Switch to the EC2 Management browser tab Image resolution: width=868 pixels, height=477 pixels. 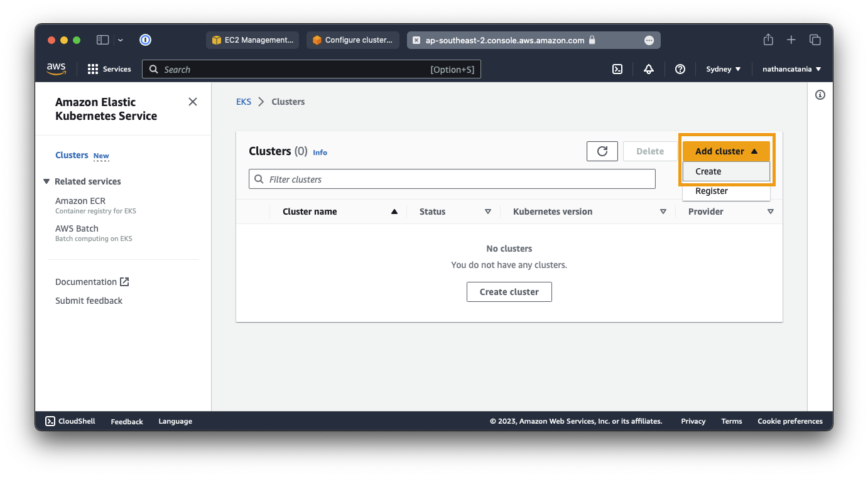click(252, 40)
